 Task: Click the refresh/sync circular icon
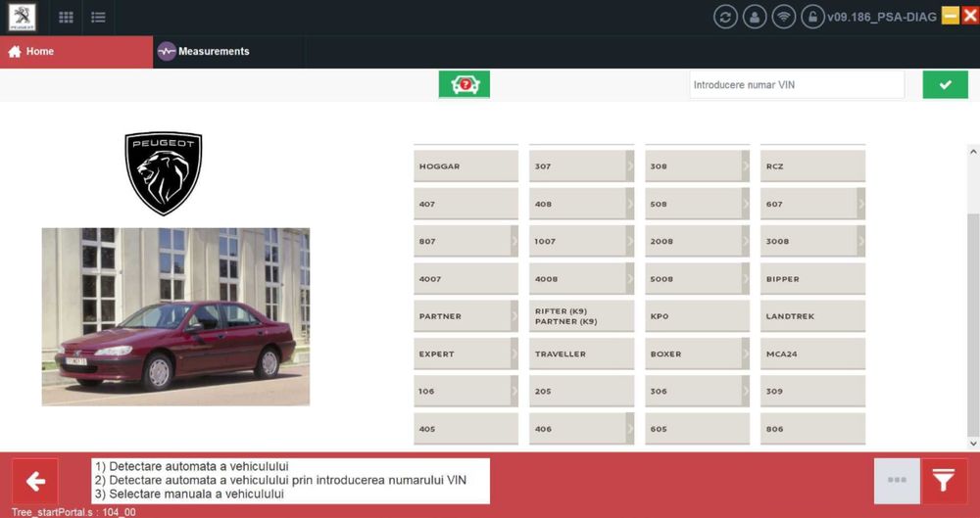click(725, 17)
